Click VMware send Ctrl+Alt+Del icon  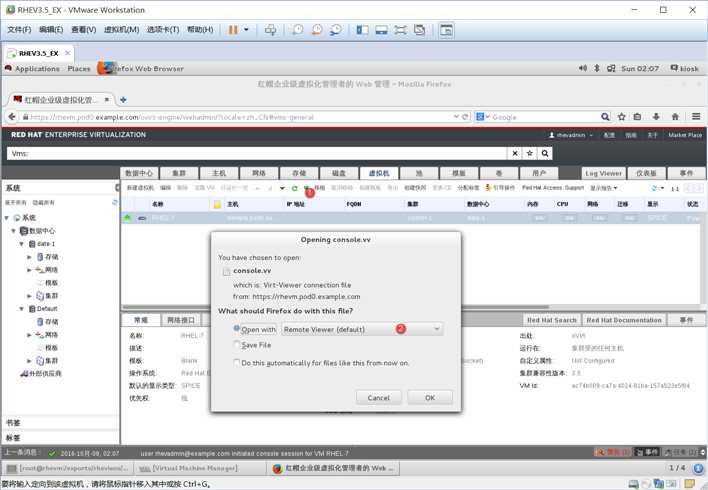click(x=270, y=30)
